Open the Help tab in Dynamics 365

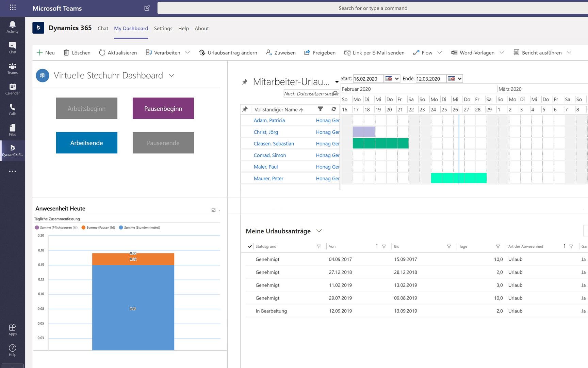click(183, 28)
